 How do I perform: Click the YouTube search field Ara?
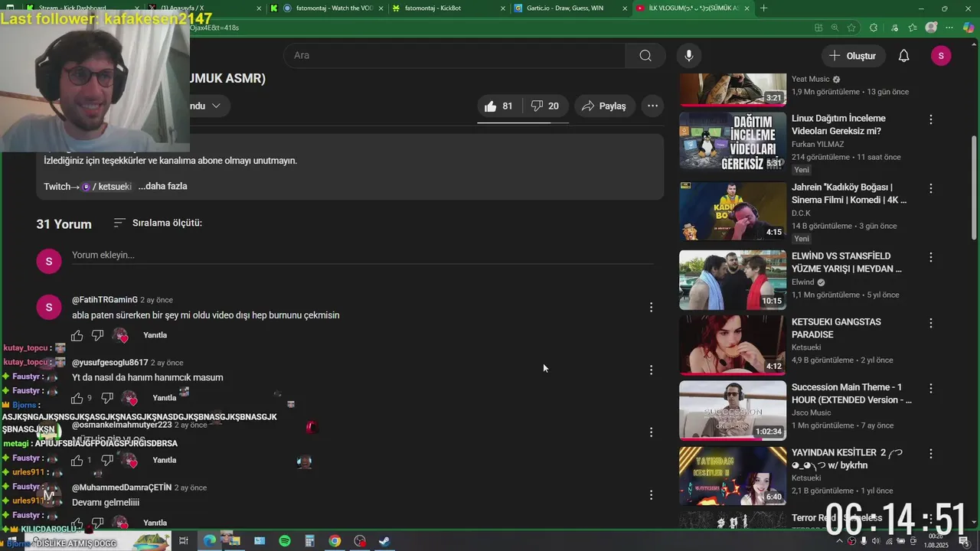(x=454, y=55)
